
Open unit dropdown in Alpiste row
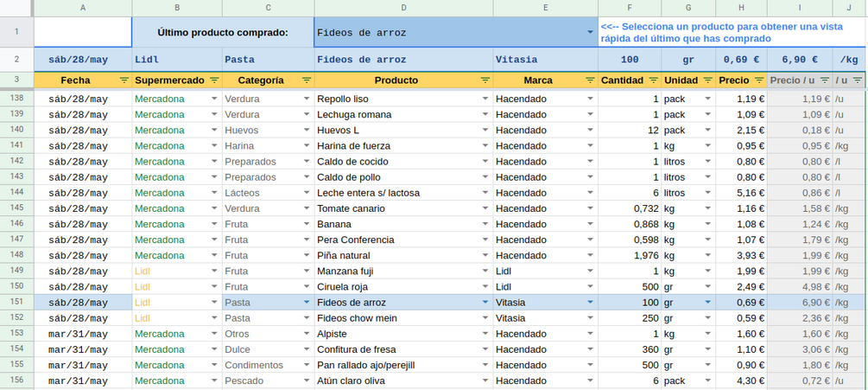[x=707, y=334]
